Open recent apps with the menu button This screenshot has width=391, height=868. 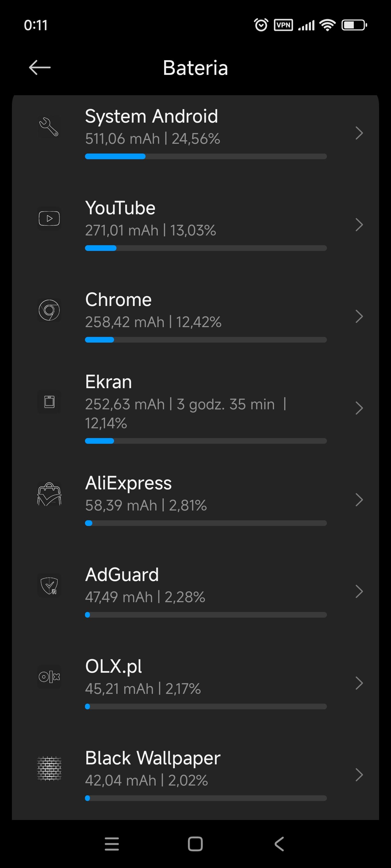point(112,844)
